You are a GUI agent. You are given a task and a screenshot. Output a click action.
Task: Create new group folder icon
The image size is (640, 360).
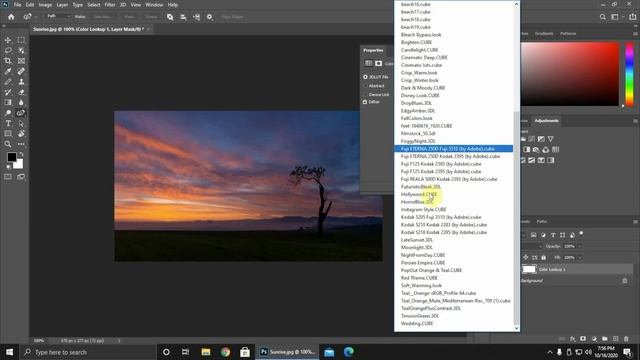coord(605,339)
